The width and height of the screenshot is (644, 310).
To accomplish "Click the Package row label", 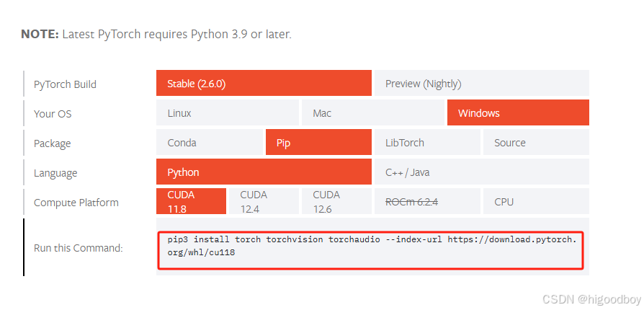I will point(52,143).
